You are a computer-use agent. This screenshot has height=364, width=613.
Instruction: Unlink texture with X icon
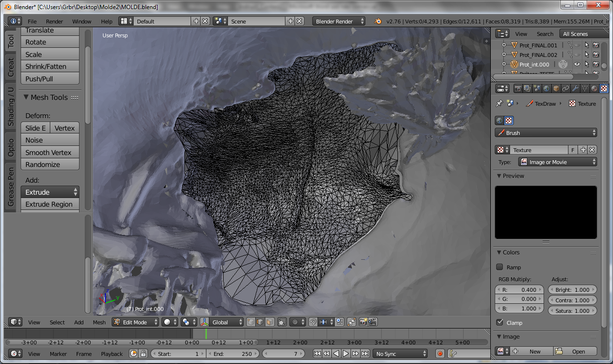592,150
